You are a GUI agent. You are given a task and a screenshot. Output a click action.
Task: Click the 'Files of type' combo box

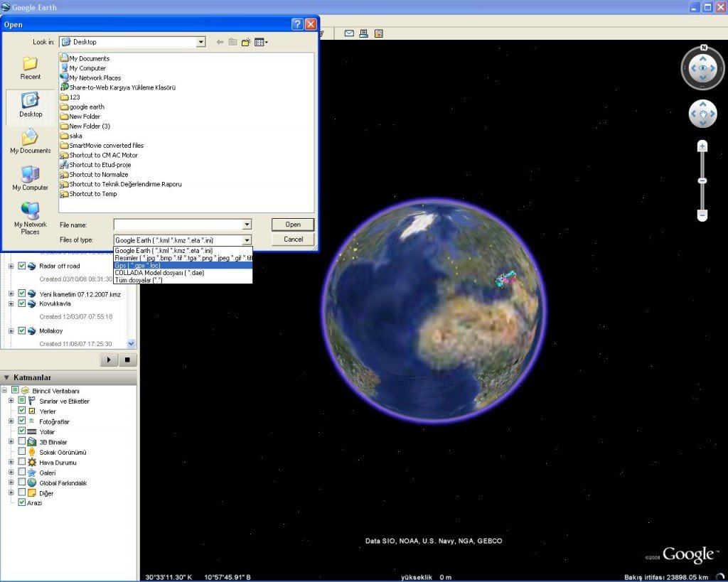(183, 240)
